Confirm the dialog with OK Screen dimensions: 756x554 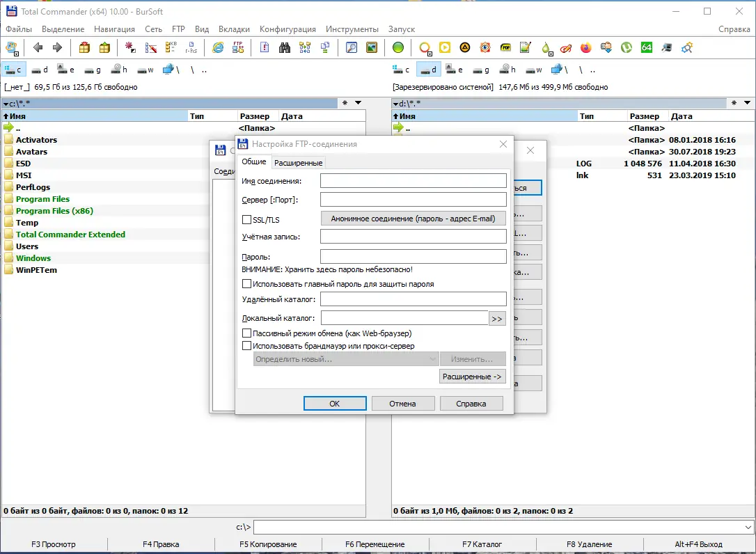tap(335, 404)
